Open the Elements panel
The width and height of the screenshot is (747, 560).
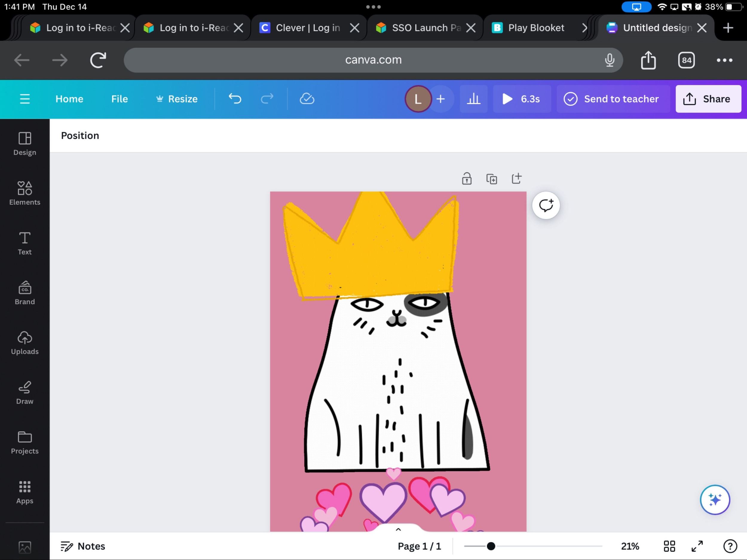[25, 193]
